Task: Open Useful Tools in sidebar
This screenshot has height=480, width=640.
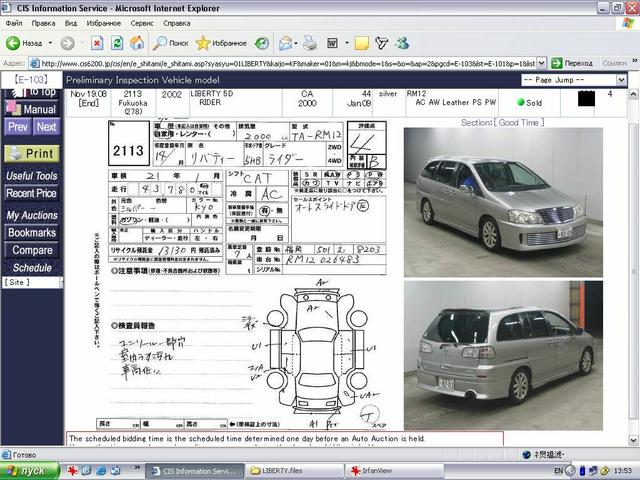Action: pyautogui.click(x=31, y=176)
